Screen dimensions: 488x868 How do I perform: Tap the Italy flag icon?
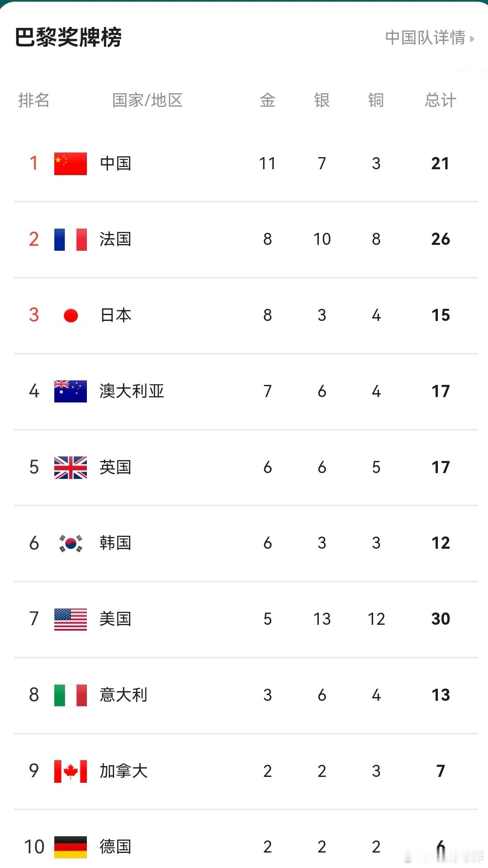coord(71,695)
